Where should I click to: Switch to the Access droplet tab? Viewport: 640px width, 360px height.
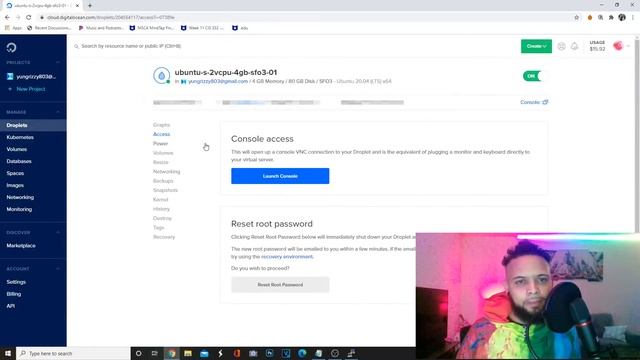[x=161, y=134]
